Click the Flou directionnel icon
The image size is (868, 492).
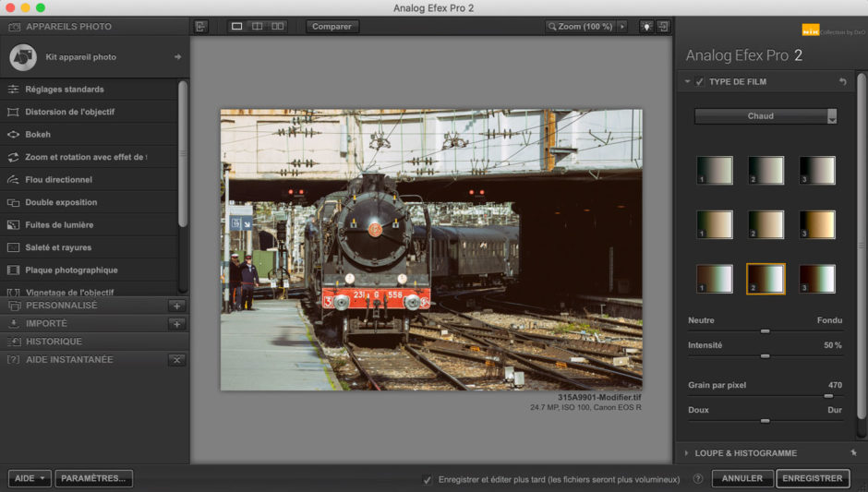tap(13, 180)
